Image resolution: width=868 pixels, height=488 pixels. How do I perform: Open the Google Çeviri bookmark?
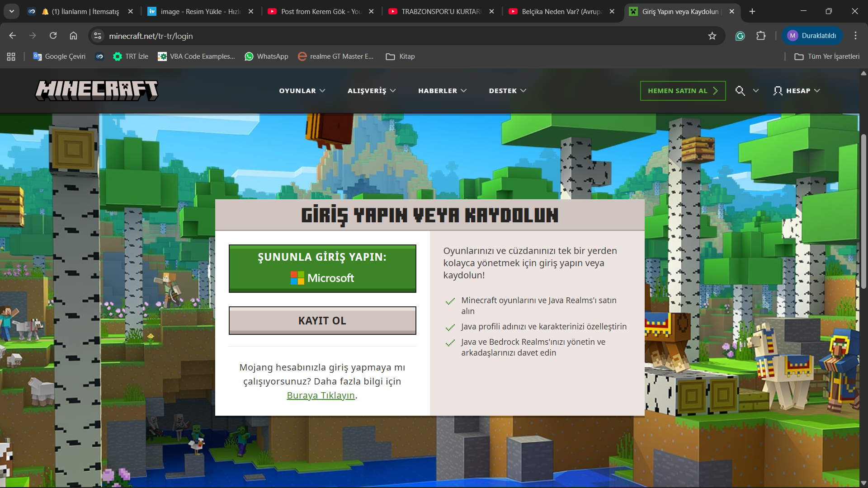(x=59, y=56)
